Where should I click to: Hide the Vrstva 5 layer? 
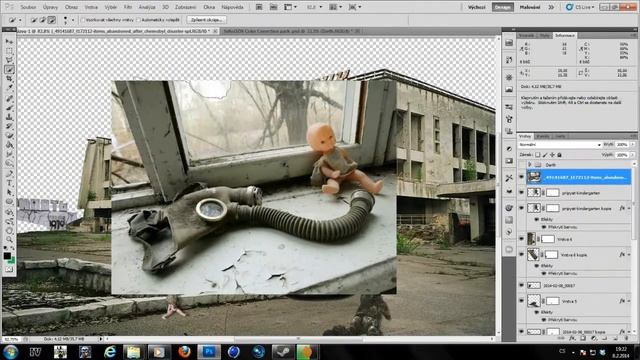point(522,301)
